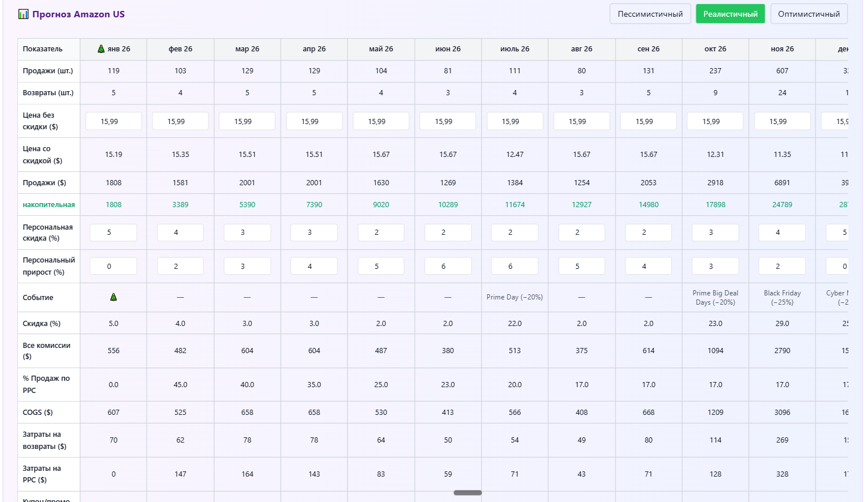Select the Prime Big Deal Days event cell
This screenshot has width=868, height=502.
coord(715,298)
